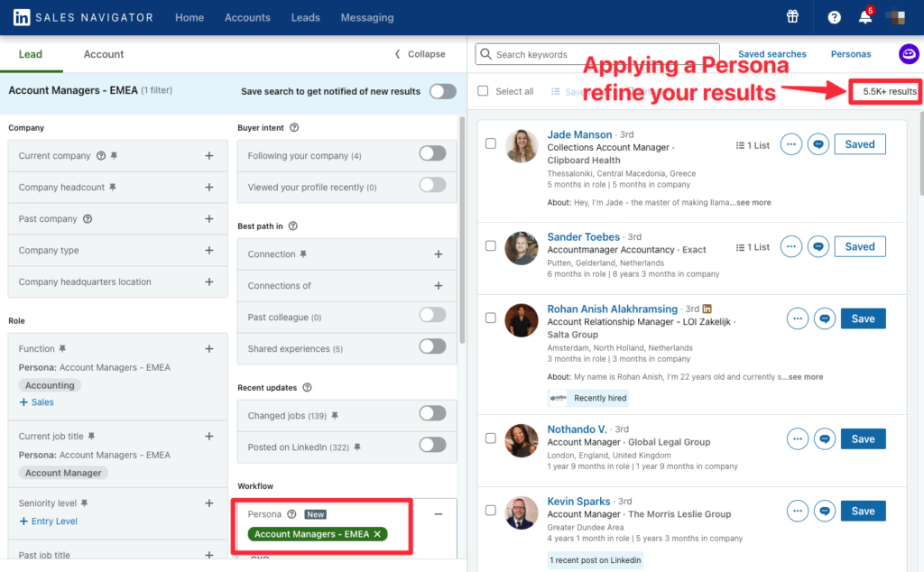
Task: Click help icon beside Current company
Action: pyautogui.click(x=101, y=155)
